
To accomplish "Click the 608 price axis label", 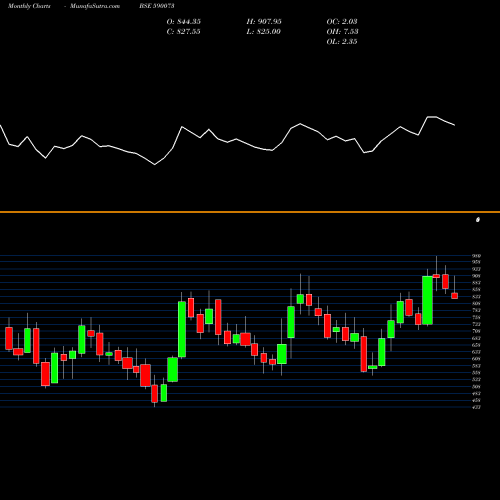I will [476, 359].
